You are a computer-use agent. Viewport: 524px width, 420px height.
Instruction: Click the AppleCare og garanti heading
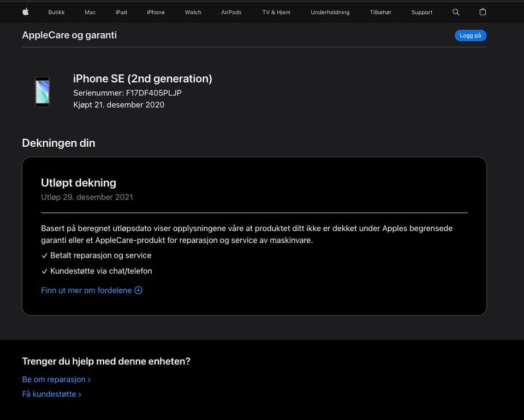(69, 35)
